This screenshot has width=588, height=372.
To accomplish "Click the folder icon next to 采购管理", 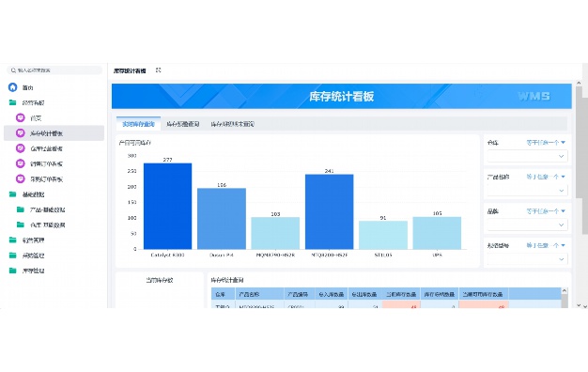I will click(x=13, y=256).
